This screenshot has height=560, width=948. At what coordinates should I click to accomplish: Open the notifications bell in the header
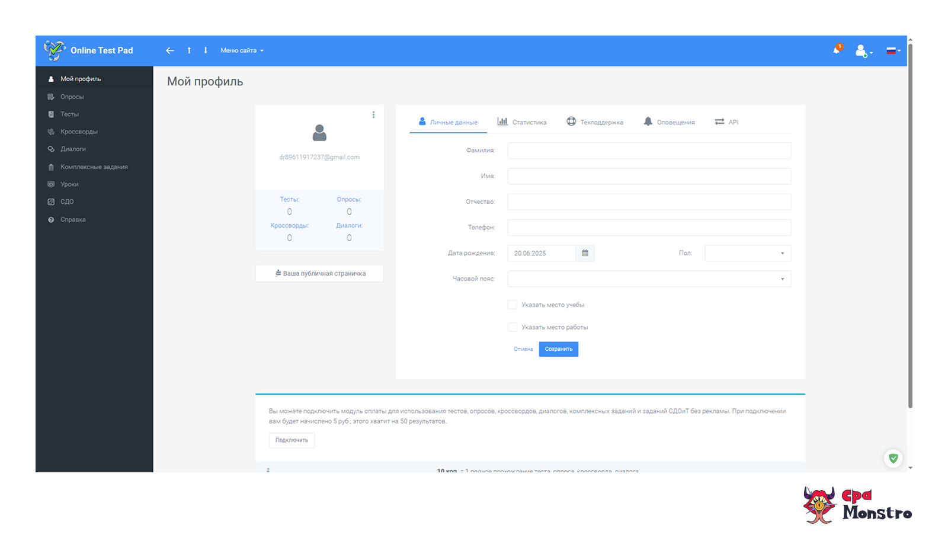click(x=837, y=49)
